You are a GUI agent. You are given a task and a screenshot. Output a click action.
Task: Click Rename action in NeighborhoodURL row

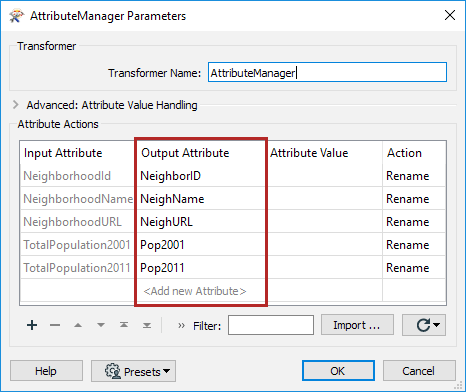tap(414, 222)
